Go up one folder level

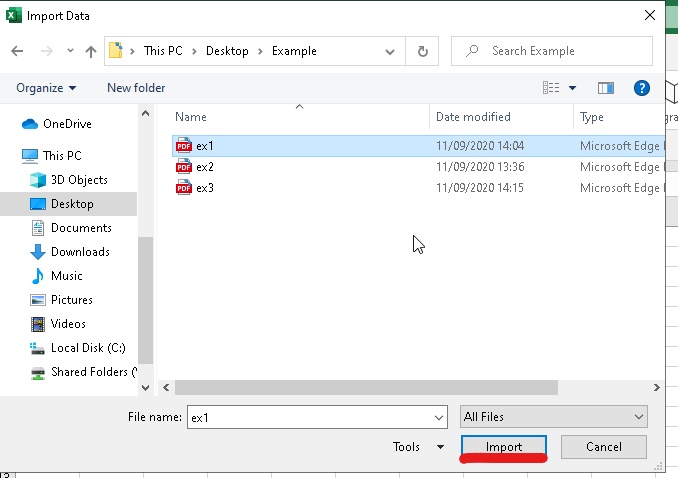(x=91, y=51)
